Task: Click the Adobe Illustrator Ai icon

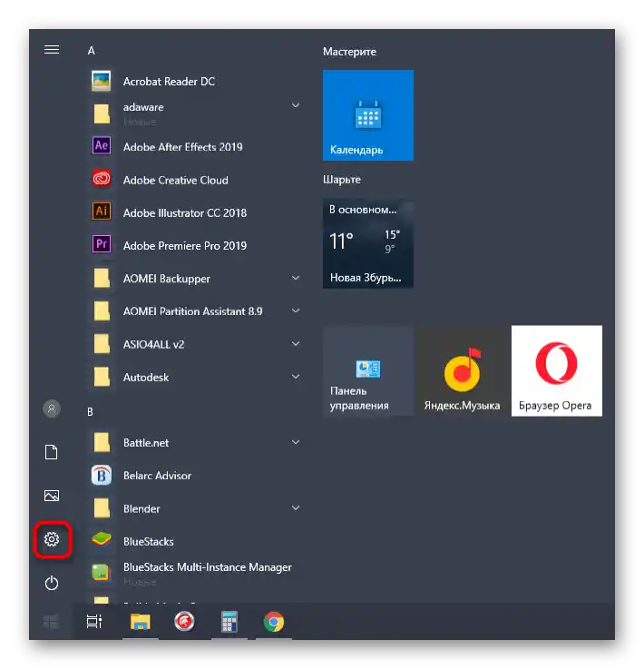Action: pyautogui.click(x=102, y=212)
